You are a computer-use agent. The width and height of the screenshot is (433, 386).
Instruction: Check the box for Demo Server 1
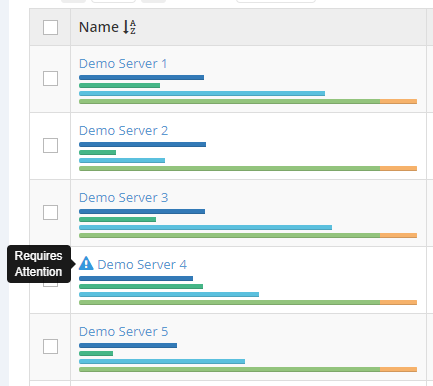click(50, 79)
